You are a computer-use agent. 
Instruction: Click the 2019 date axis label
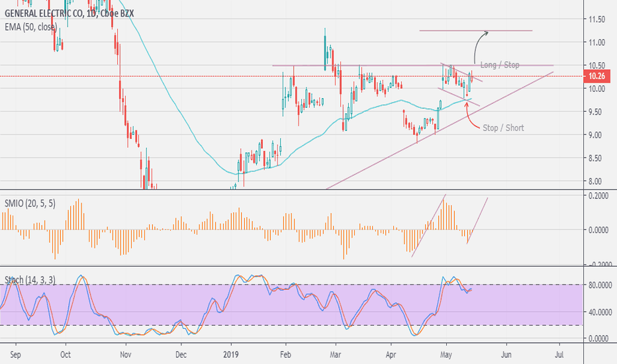click(x=231, y=355)
